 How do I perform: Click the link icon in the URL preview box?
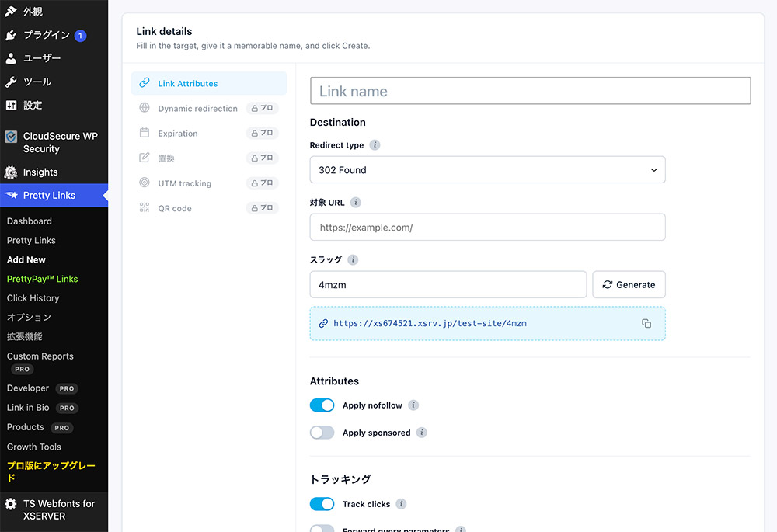click(323, 323)
